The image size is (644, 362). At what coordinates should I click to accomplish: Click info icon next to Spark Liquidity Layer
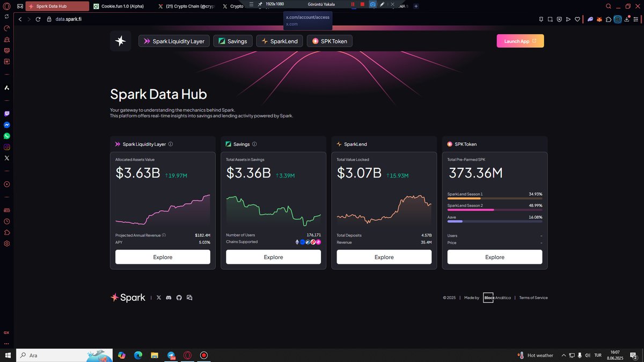(x=171, y=144)
